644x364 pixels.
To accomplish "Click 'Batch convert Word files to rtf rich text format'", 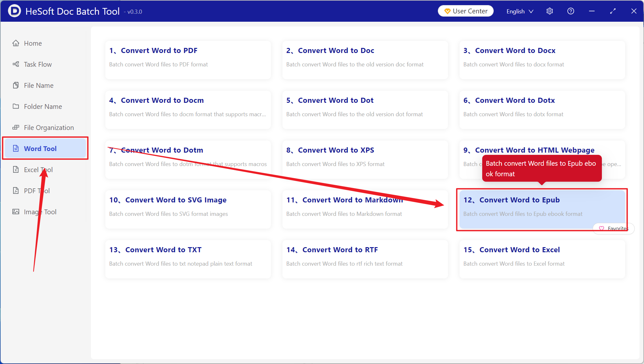I will pos(344,264).
